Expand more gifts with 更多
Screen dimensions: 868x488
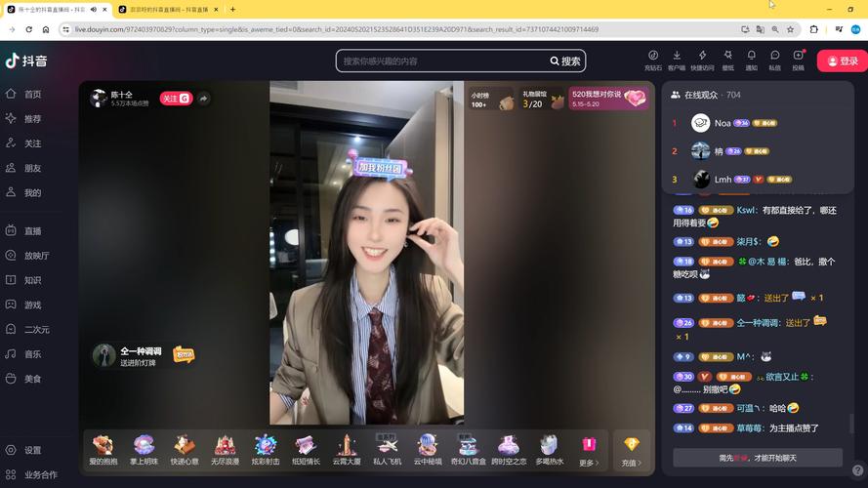point(588,450)
